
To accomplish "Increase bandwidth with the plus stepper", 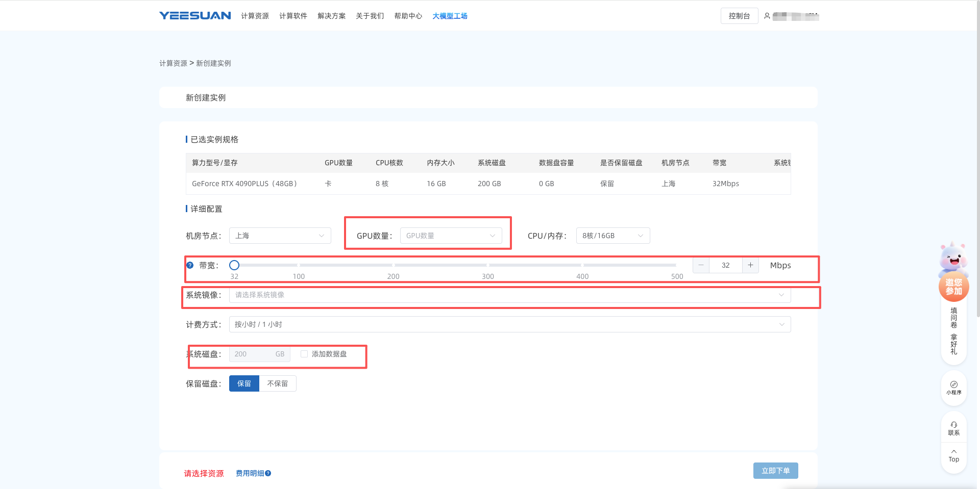I will pyautogui.click(x=750, y=265).
